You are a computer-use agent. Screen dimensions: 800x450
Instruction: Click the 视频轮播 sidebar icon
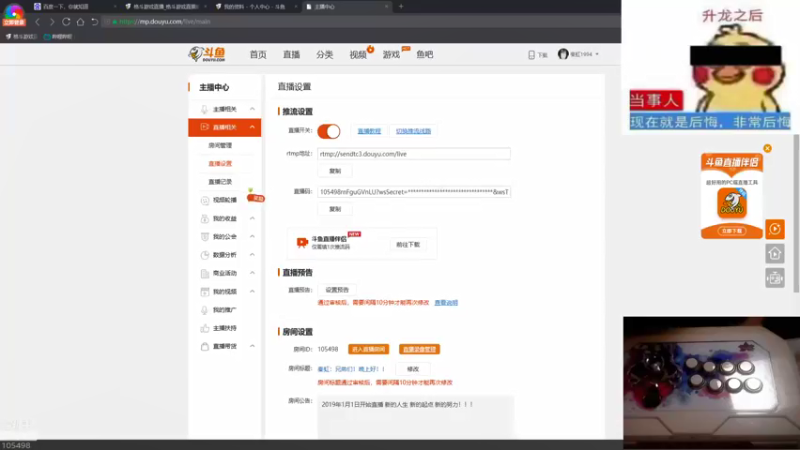tap(205, 200)
